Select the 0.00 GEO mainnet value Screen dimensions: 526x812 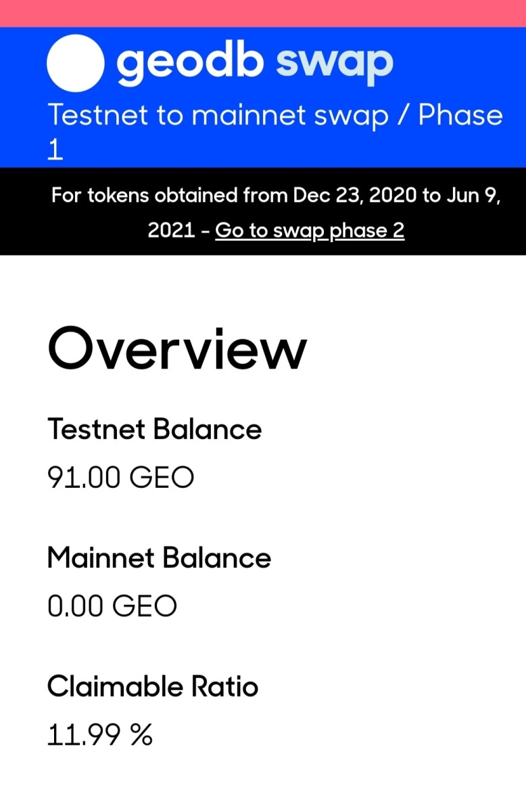point(112,606)
